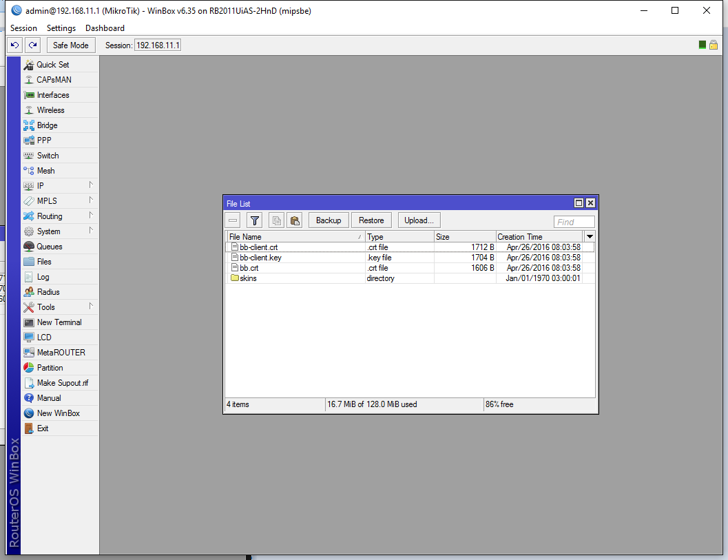This screenshot has height=560, width=728.
Task: Open a New WinBox session
Action: pos(60,413)
